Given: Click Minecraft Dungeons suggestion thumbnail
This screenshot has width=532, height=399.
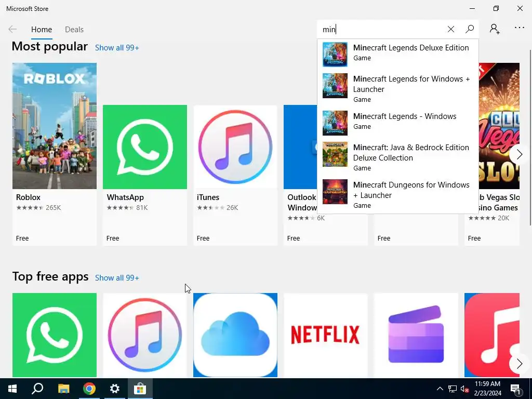Looking at the screenshot, I should 335,192.
